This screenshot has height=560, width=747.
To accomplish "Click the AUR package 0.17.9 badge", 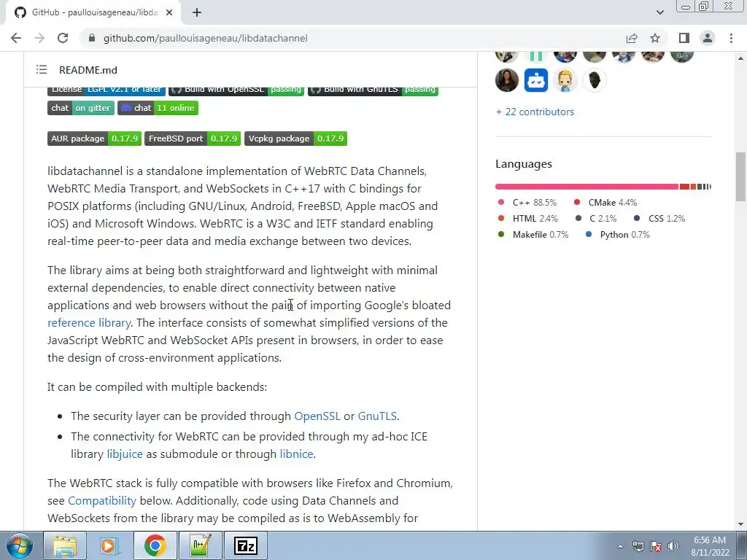I will (x=94, y=139).
